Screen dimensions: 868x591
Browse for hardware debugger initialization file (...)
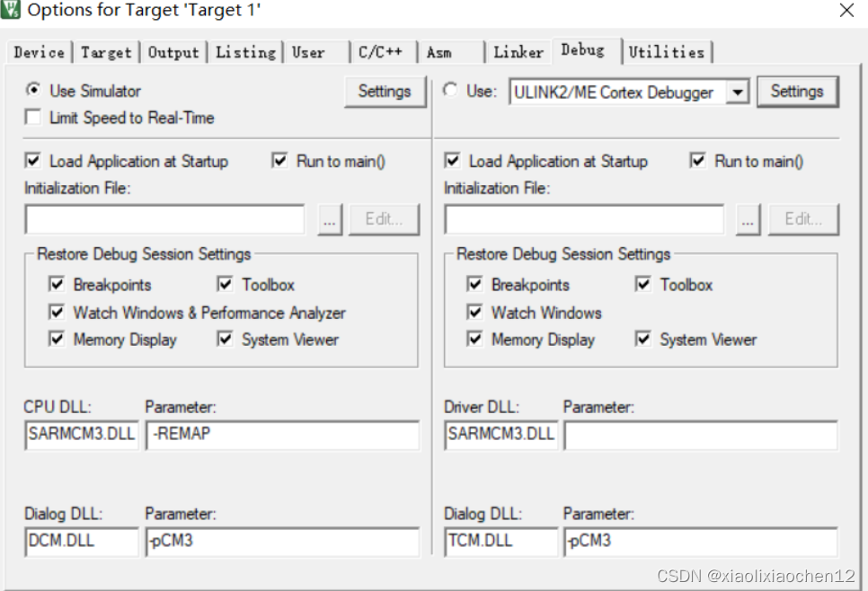pyautogui.click(x=748, y=220)
